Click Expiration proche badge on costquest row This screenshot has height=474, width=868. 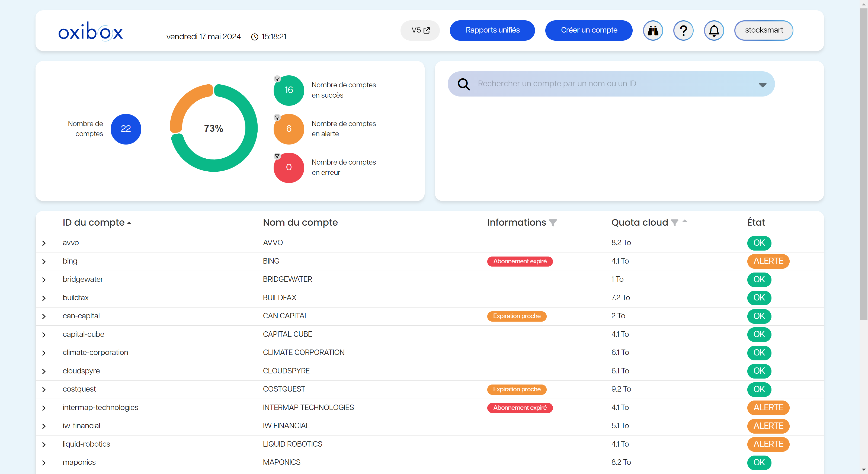tap(517, 389)
